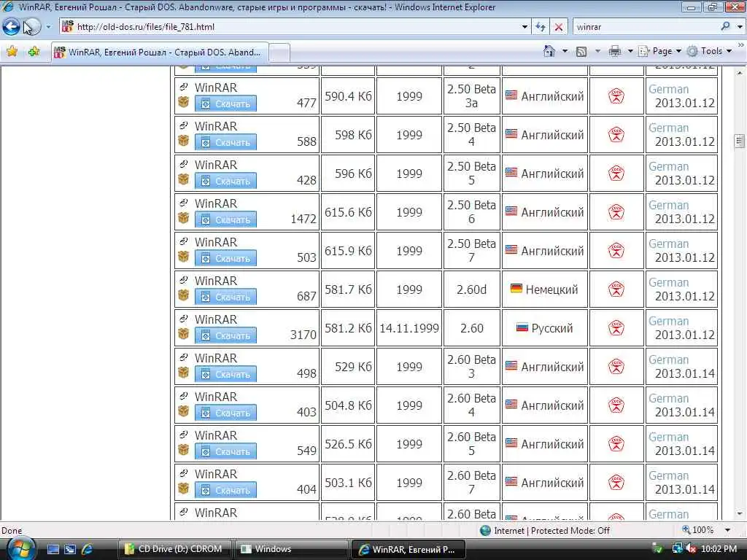Click the volume muted tray icon
The width and height of the screenshot is (747, 560).
691,548
